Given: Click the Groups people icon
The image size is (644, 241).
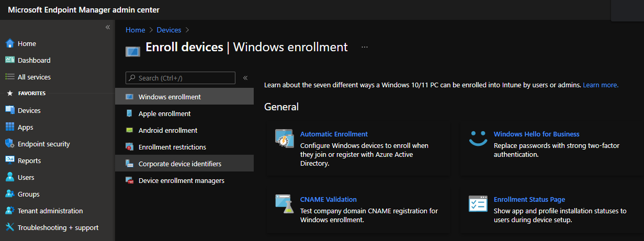Looking at the screenshot, I should click(9, 194).
